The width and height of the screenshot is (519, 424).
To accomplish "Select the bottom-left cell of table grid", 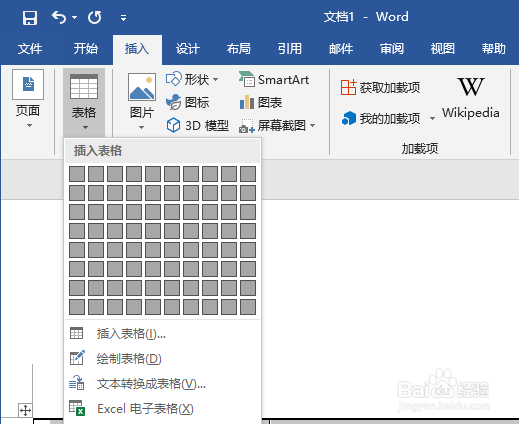I will coord(77,307).
